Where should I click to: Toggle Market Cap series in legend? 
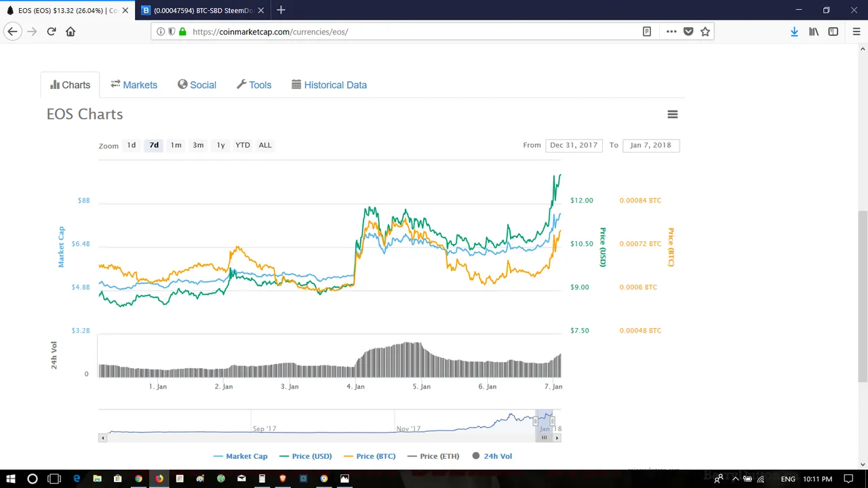coord(240,456)
